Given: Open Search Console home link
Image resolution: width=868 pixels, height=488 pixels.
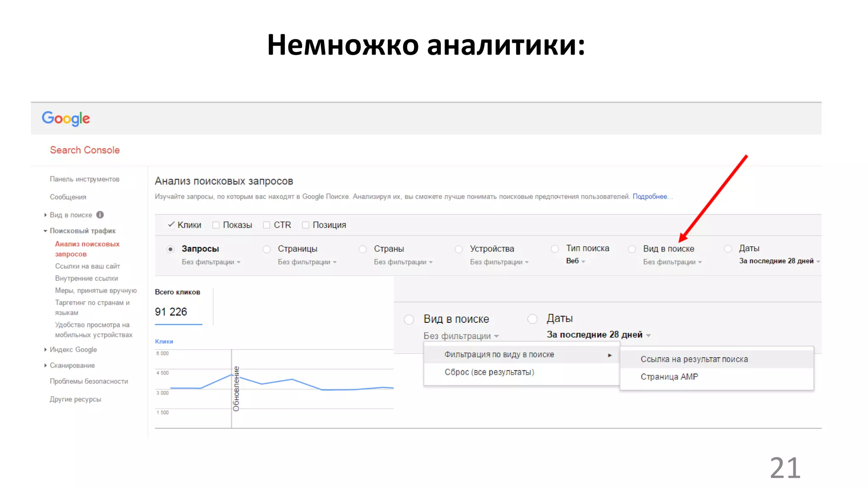Looking at the screenshot, I should [x=85, y=150].
